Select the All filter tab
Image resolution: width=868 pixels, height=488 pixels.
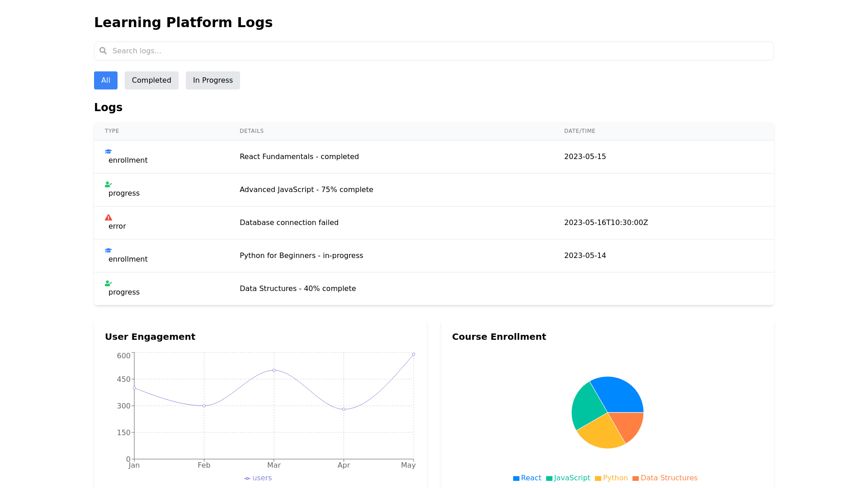coord(106,80)
